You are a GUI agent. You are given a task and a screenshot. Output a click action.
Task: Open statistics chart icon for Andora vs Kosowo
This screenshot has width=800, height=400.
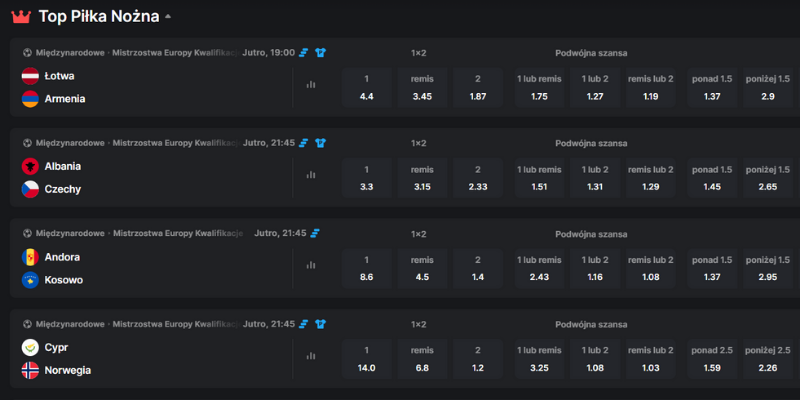(311, 265)
